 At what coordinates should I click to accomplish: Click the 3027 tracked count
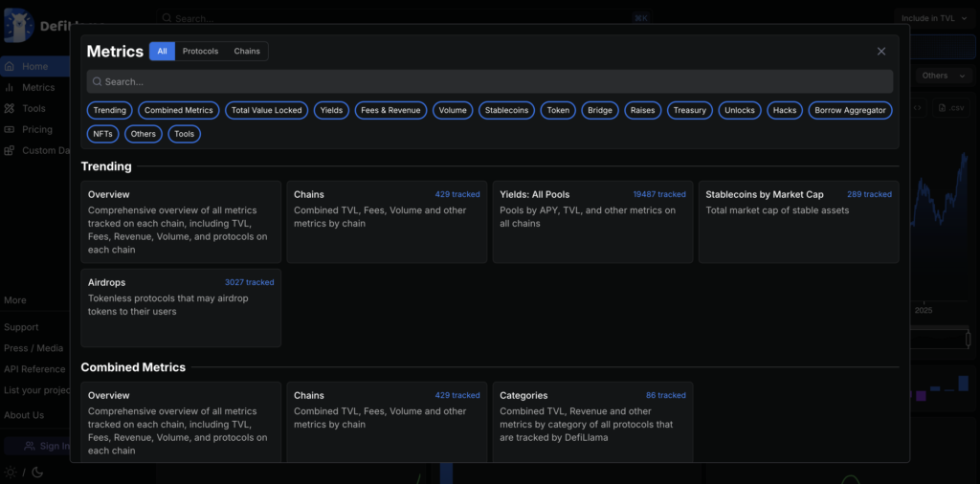[x=250, y=282]
